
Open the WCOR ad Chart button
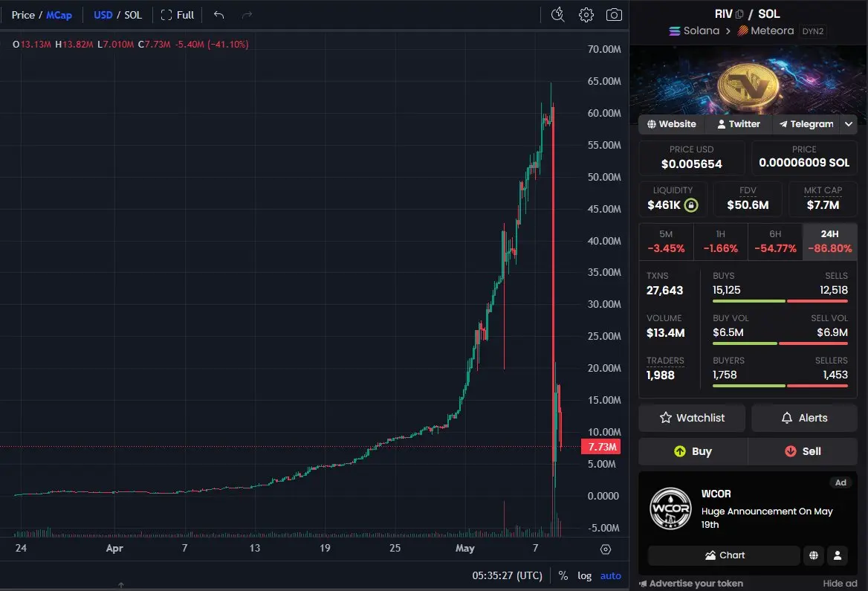pos(724,555)
